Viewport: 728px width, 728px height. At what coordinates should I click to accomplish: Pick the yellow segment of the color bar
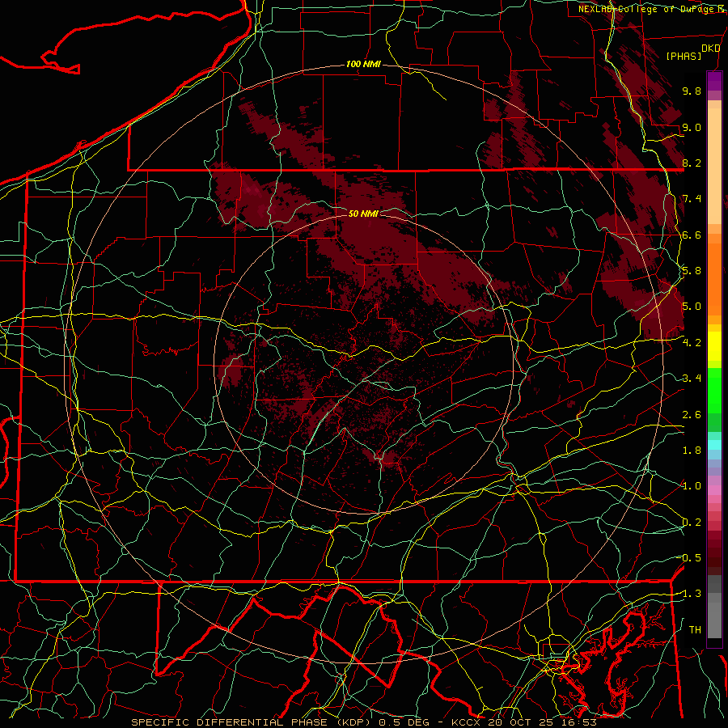[x=714, y=346]
